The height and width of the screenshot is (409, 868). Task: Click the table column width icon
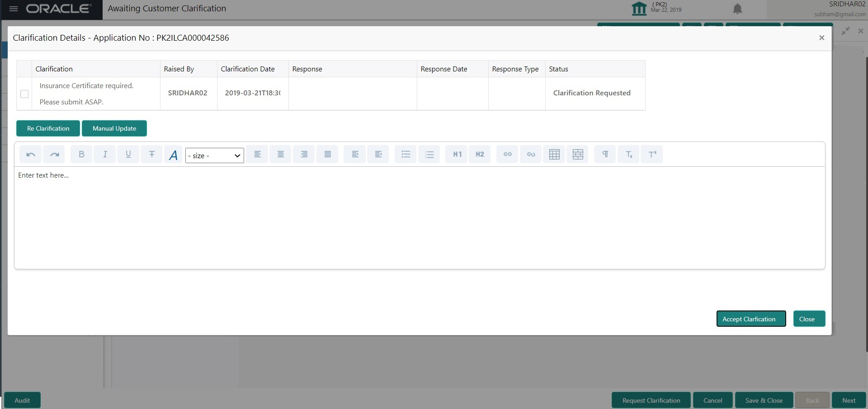click(578, 155)
